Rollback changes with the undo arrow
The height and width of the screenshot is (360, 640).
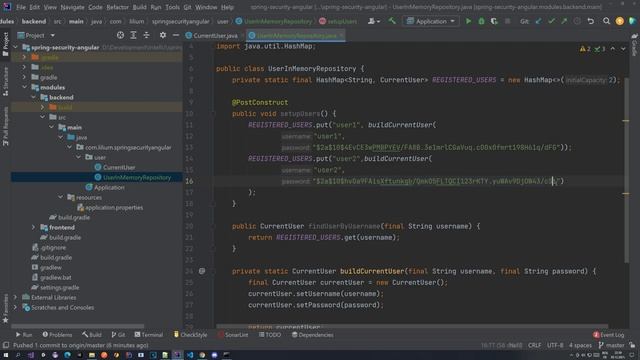click(591, 21)
